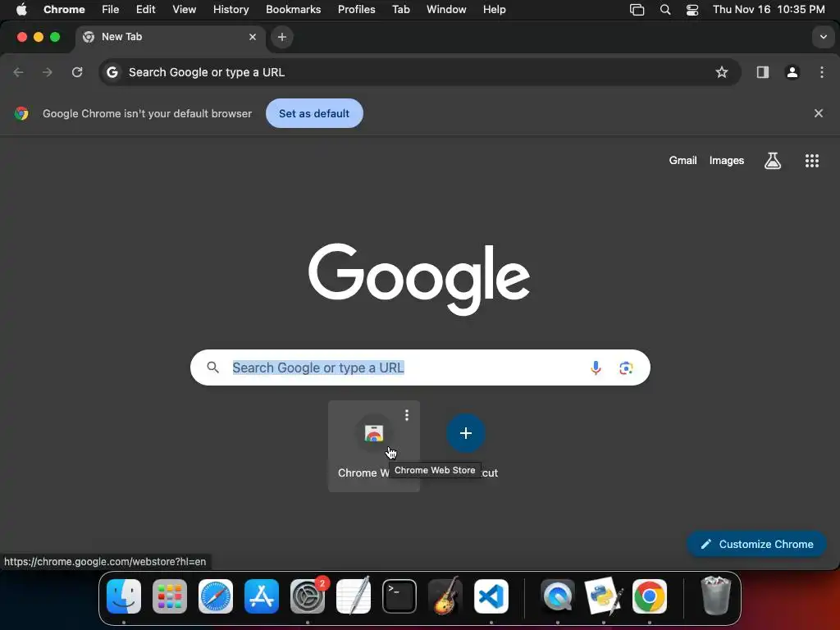Screen dimensions: 840x630
Task: Open Trash from the Dock
Action: [715, 596]
